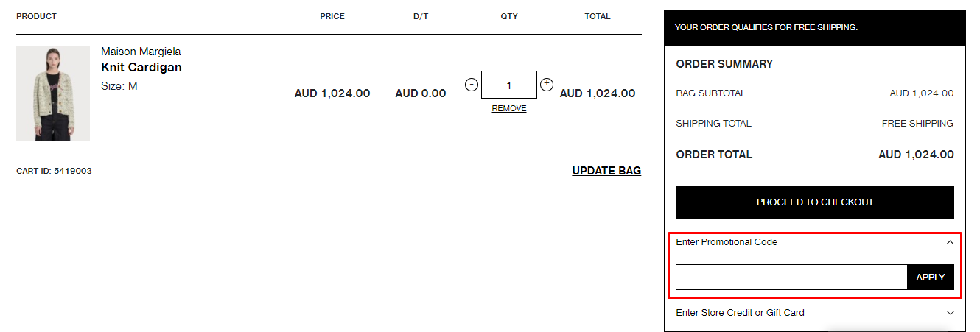The width and height of the screenshot is (980, 332).
Task: Click the UPDATE BAG link
Action: tap(606, 171)
